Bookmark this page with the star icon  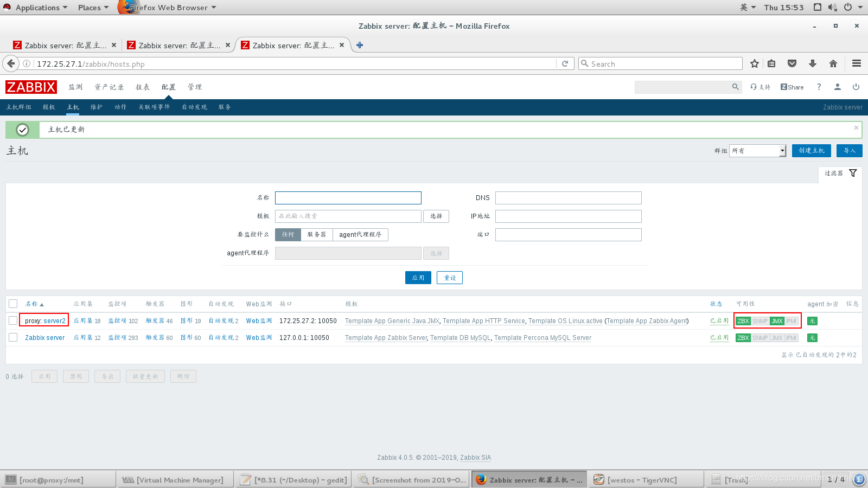point(754,63)
